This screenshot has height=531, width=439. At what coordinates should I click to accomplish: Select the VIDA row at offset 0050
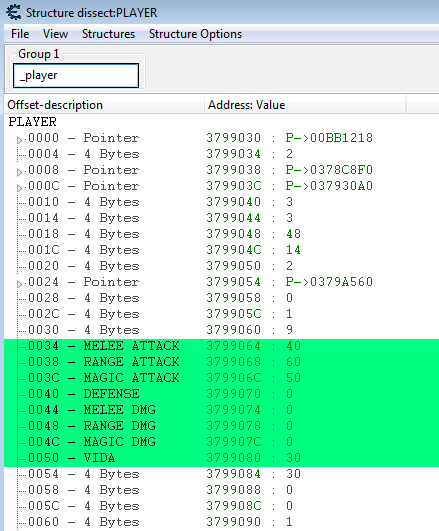click(221, 458)
